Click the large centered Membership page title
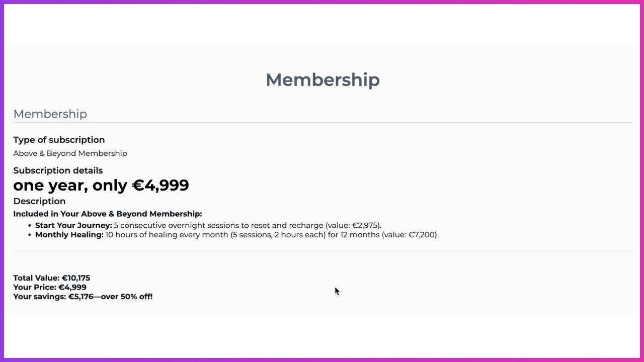This screenshot has height=362, width=644. tap(323, 79)
